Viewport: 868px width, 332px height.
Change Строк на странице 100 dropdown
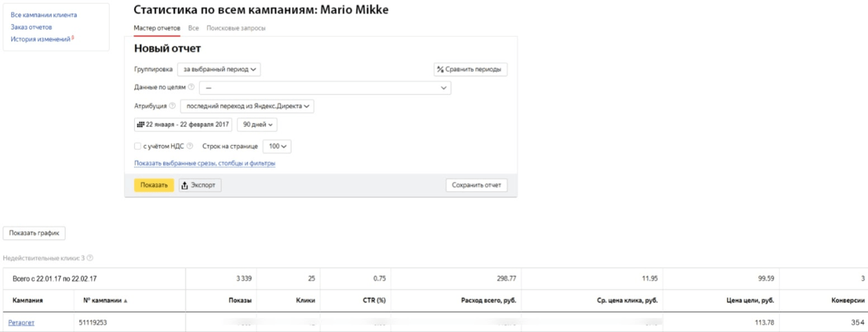point(277,147)
